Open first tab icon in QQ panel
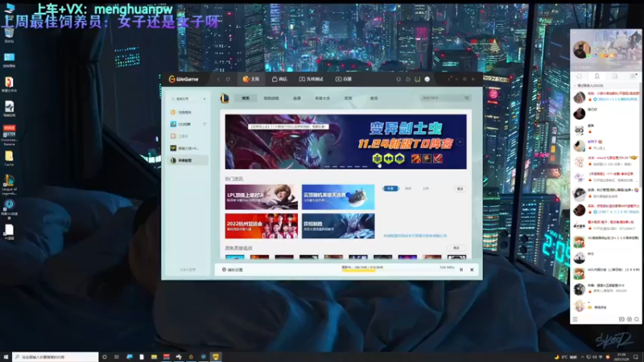 579,76
